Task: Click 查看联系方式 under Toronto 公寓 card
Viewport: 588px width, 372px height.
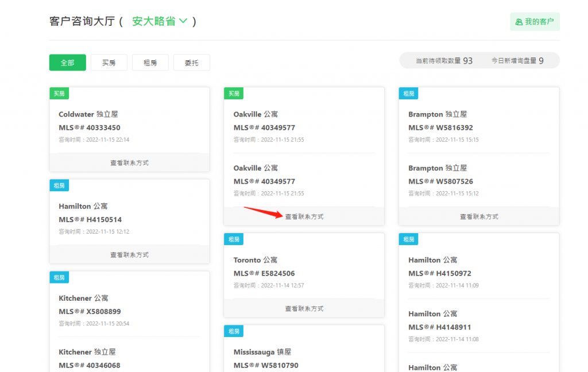Action: [x=304, y=308]
